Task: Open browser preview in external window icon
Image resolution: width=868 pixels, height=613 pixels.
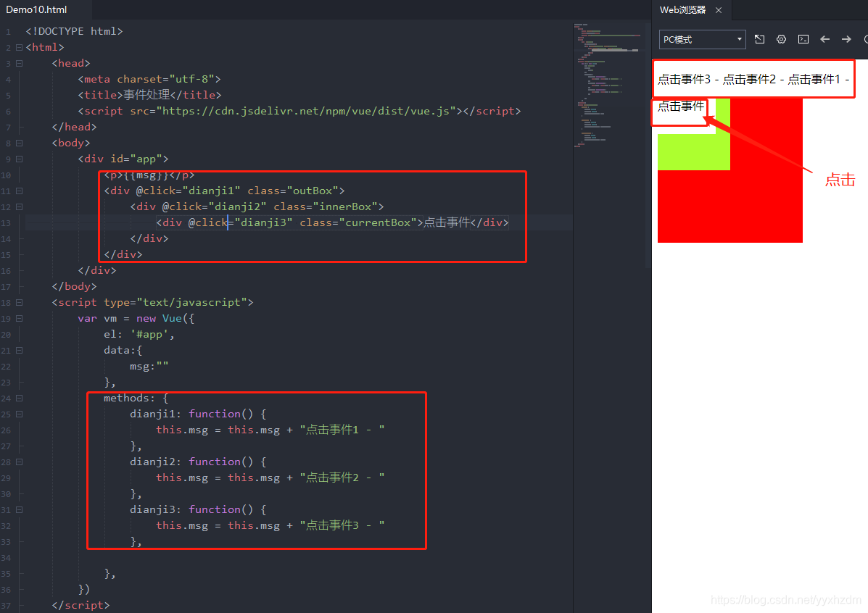Action: coord(759,39)
